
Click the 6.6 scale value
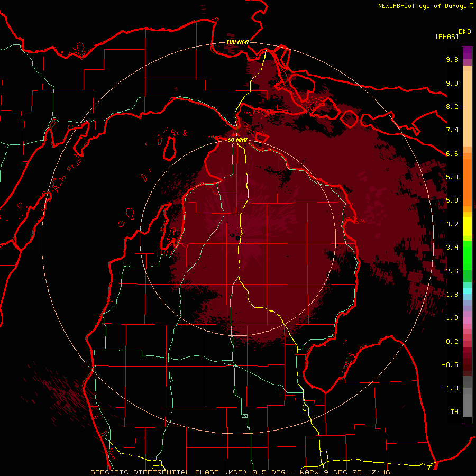(452, 153)
